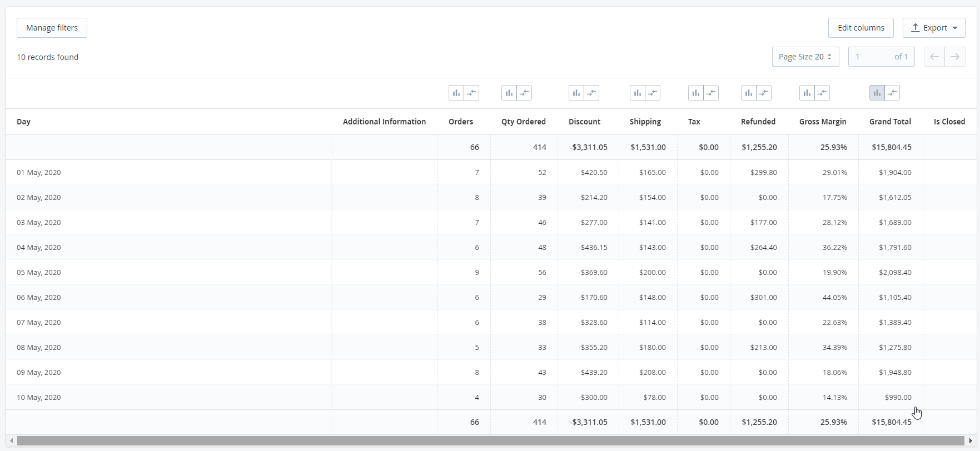Viewport: 980px width, 451px height.
Task: Show bar chart for Gross Margin column
Action: (x=807, y=93)
